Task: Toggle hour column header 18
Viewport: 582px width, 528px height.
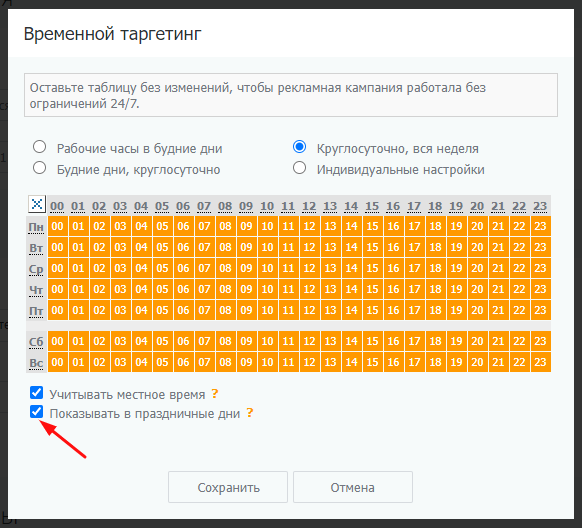Action: (x=435, y=206)
